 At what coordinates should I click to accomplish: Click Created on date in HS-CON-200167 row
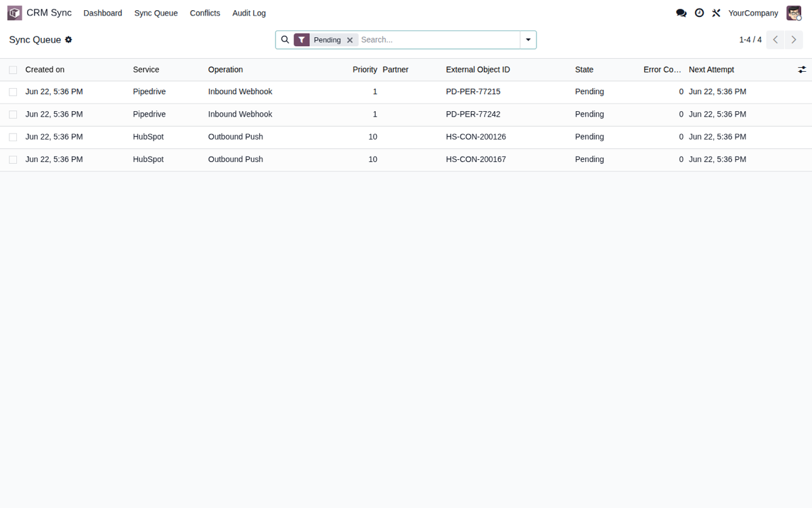coord(54,160)
